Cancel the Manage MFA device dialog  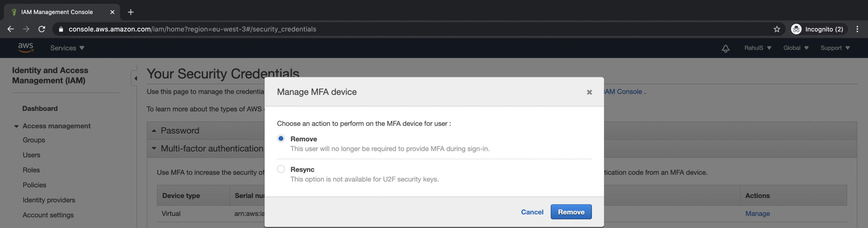[x=532, y=212]
